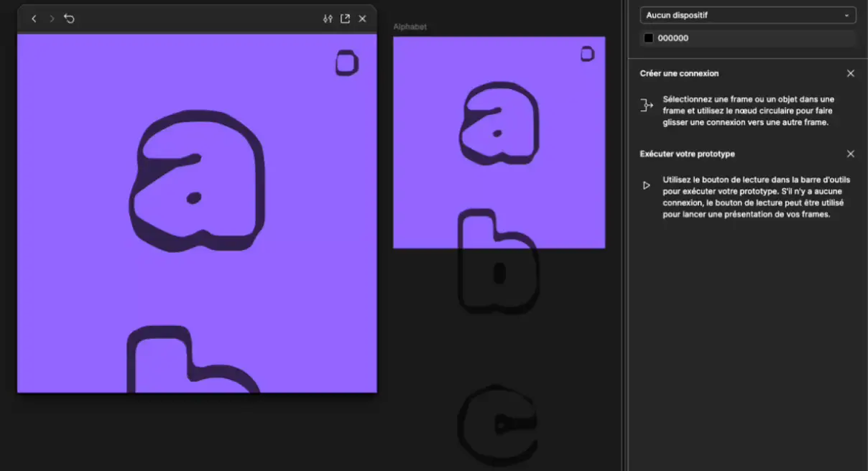
Task: Restart the prototype with the circular arrow icon
Action: coord(69,19)
